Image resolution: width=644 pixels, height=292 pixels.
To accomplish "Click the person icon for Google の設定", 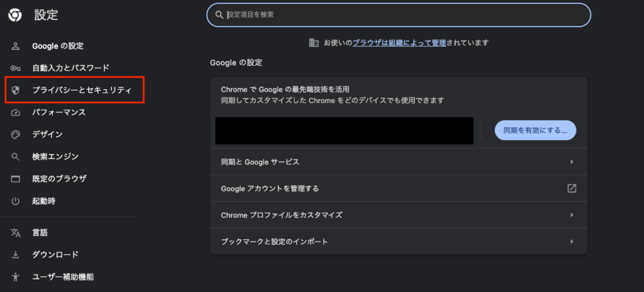I will (16, 46).
